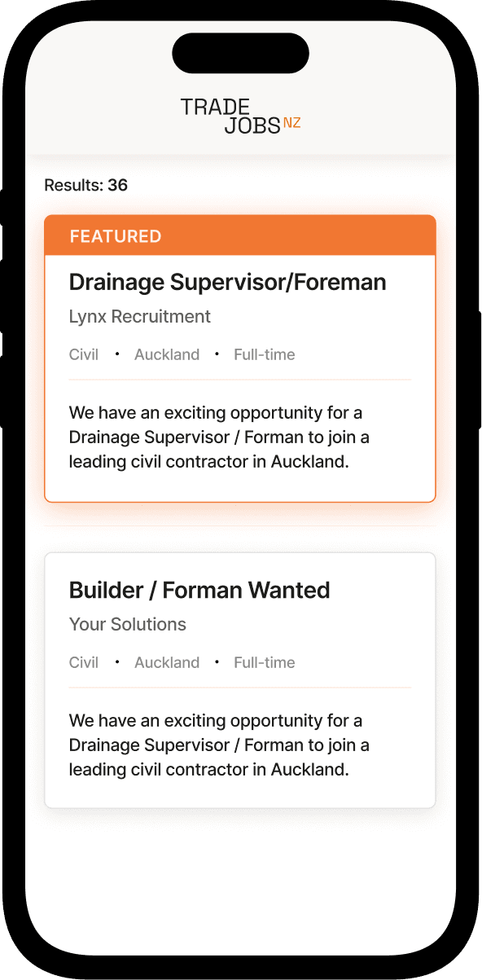The width and height of the screenshot is (482, 980).
Task: Tap the Builder listing description text
Action: click(220, 745)
